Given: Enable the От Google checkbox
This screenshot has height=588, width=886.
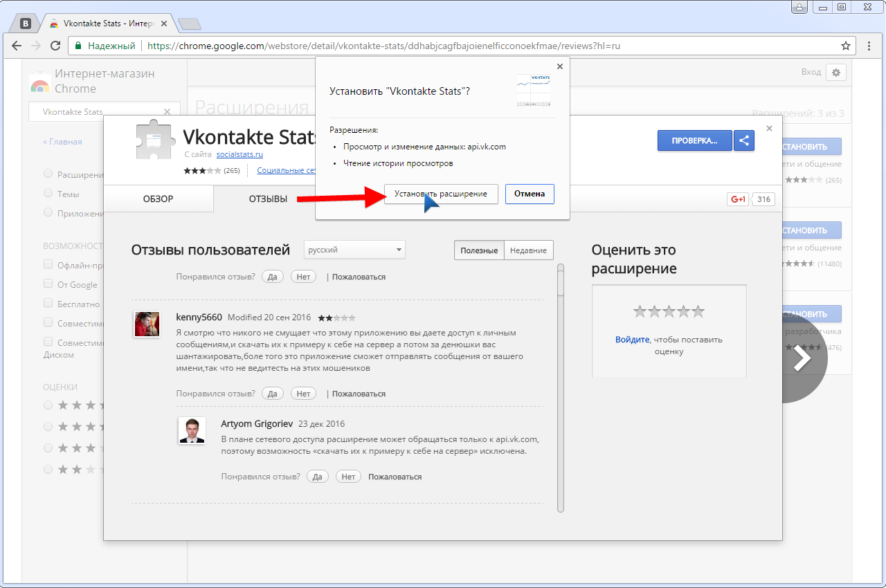Looking at the screenshot, I should pos(48,284).
